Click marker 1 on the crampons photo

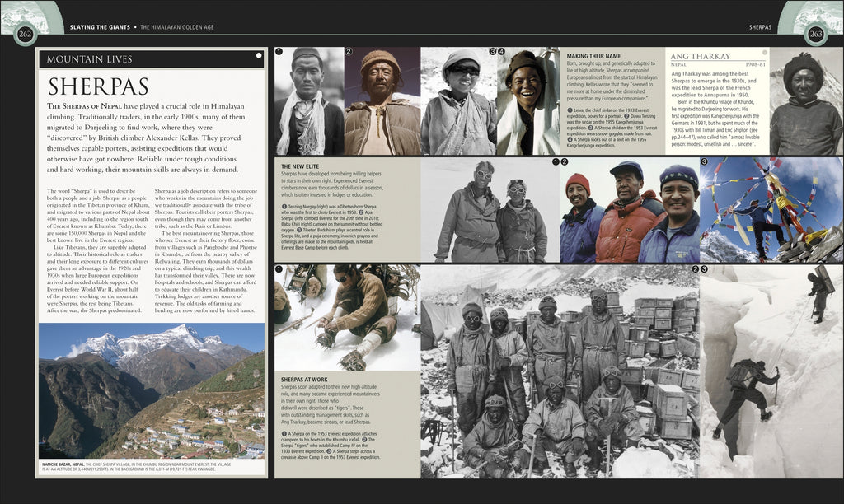[279, 269]
